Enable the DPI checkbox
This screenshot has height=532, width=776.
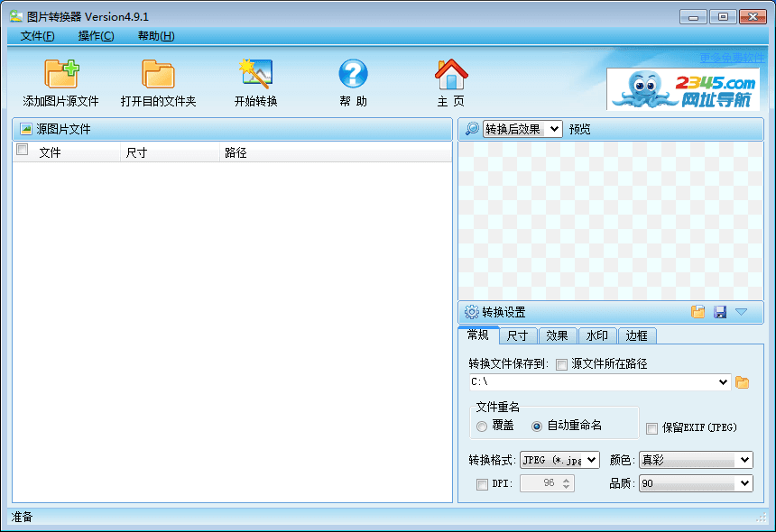(482, 484)
